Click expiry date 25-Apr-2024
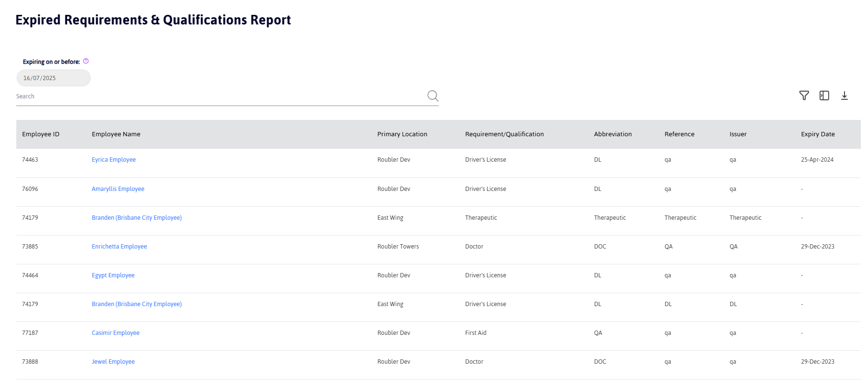This screenshot has height=380, width=868. pyautogui.click(x=817, y=160)
